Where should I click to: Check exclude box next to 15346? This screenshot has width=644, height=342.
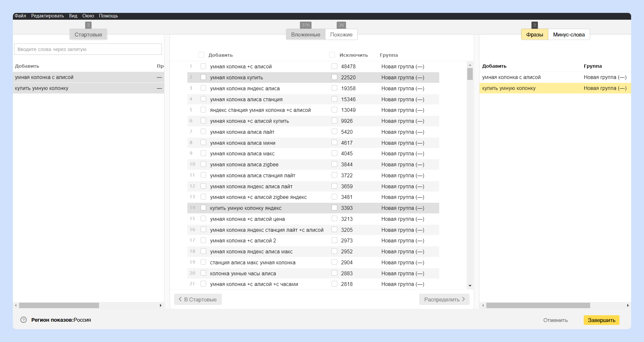334,99
